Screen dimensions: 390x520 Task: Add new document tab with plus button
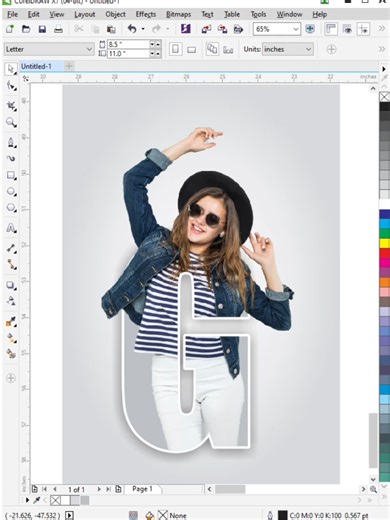(x=69, y=66)
